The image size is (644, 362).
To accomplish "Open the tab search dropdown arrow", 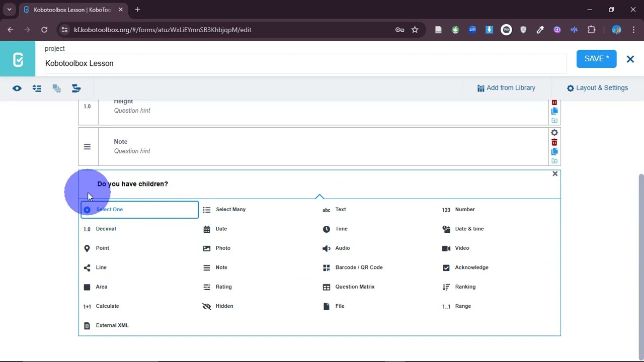I will tap(9, 10).
